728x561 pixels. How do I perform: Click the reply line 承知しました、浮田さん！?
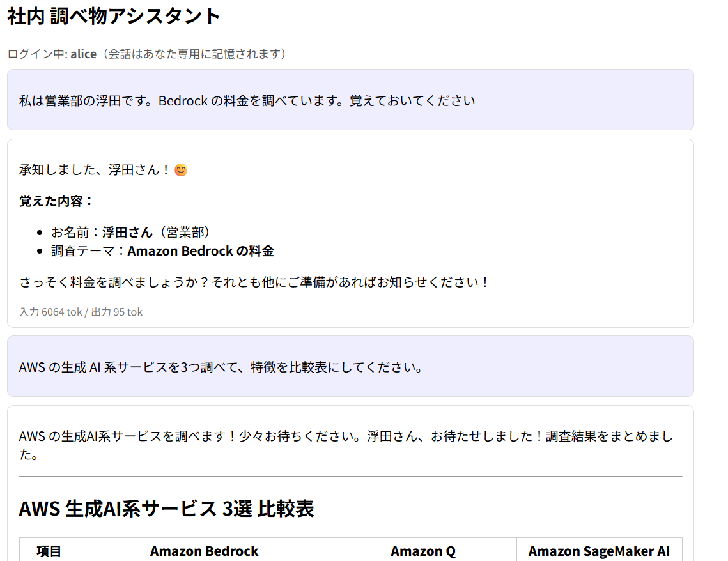95,170
